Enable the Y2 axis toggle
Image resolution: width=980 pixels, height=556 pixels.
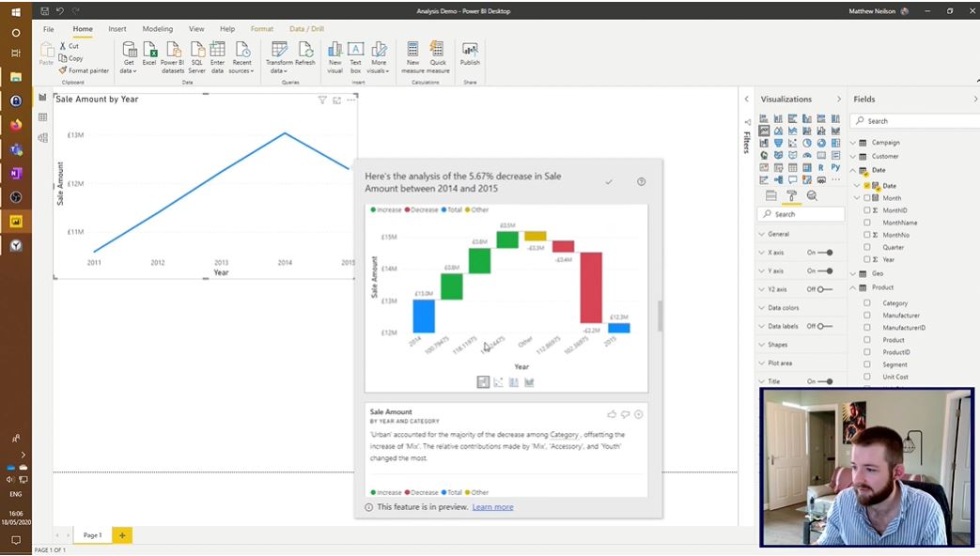pyautogui.click(x=821, y=289)
